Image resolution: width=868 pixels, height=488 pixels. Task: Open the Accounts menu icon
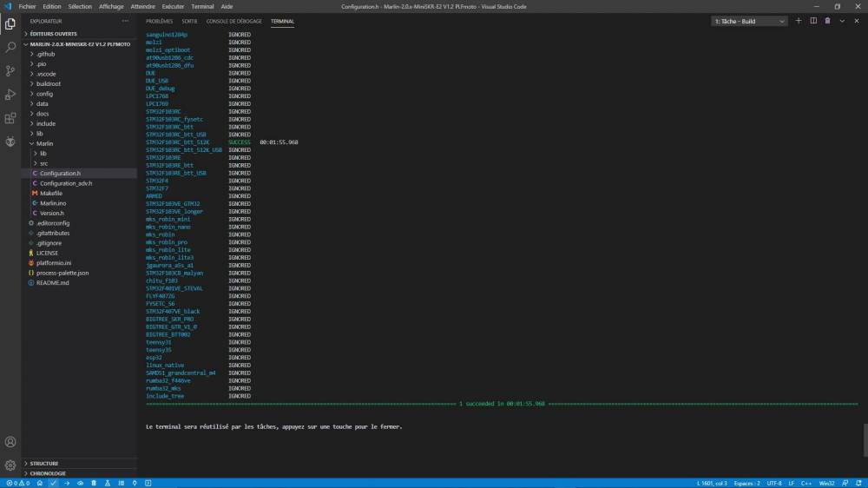point(10,442)
